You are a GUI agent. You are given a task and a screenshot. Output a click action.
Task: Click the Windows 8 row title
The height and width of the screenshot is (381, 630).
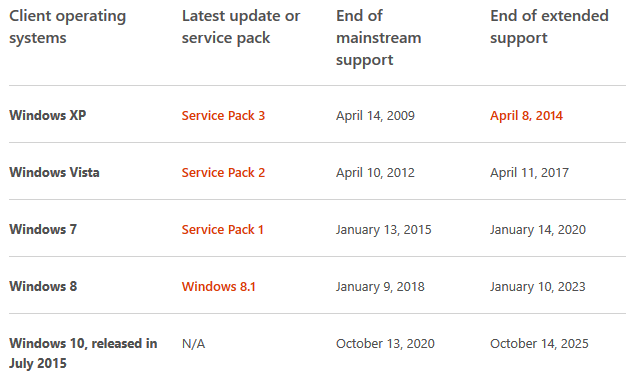pos(43,287)
